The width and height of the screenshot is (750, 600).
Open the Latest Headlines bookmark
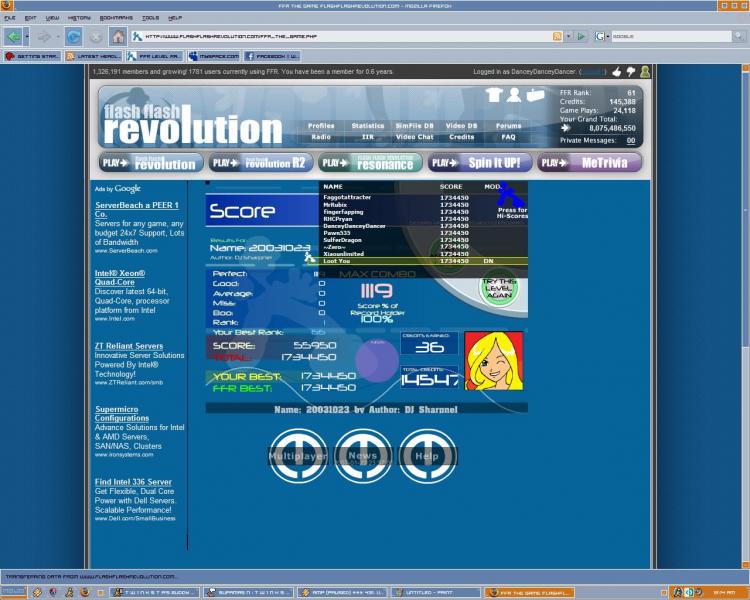pos(93,56)
